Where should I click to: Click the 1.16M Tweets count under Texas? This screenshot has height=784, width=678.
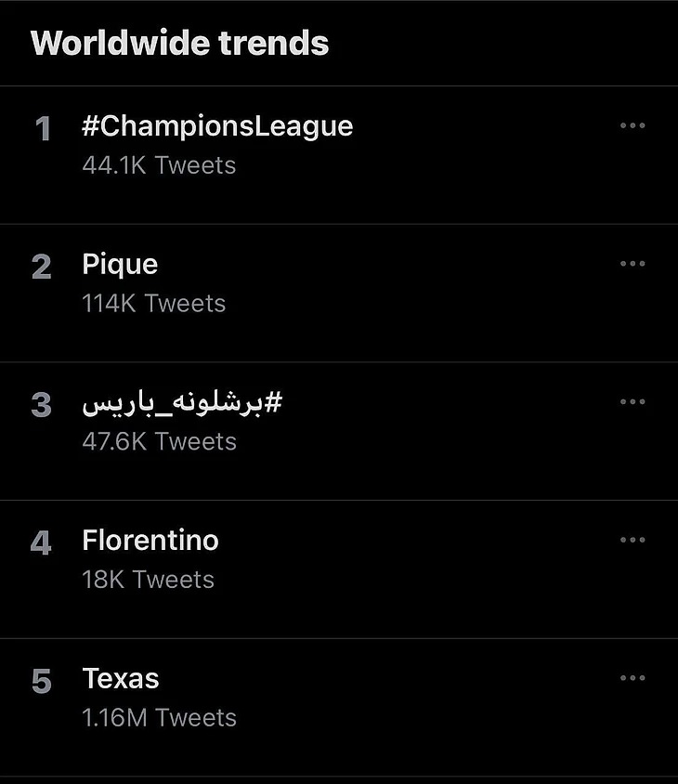tap(159, 718)
